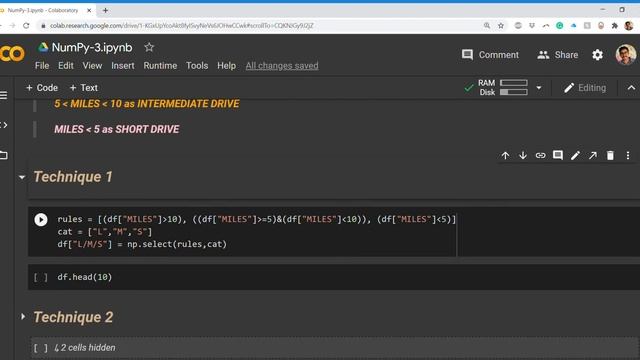Select the df.head(10) cell
The height and width of the screenshot is (360, 640).
coord(334,277)
